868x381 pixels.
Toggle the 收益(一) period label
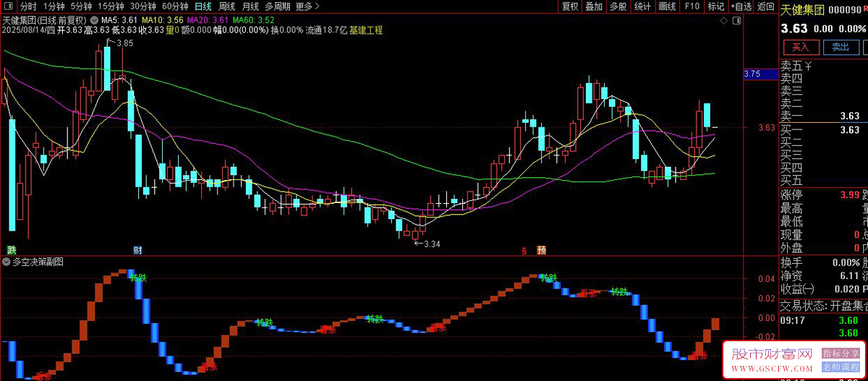797,289
